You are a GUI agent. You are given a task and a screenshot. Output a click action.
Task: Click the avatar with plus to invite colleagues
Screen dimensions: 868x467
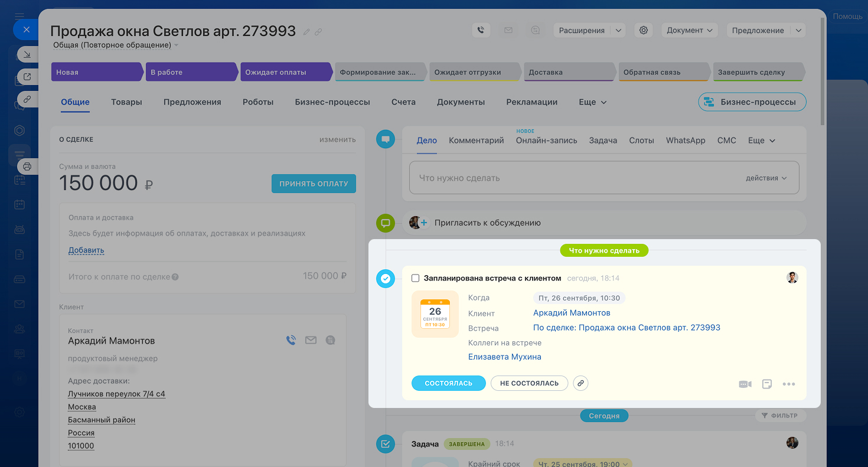pos(418,223)
